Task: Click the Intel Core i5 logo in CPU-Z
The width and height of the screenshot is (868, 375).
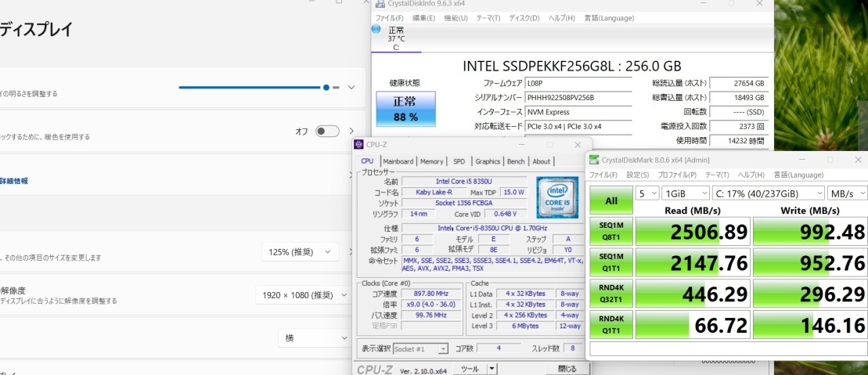Action: (x=557, y=197)
